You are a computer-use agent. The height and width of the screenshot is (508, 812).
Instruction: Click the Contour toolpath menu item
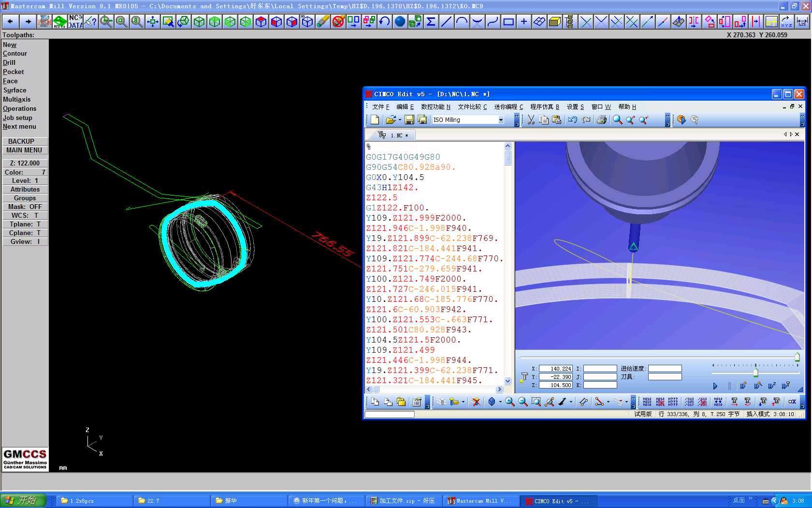[15, 54]
